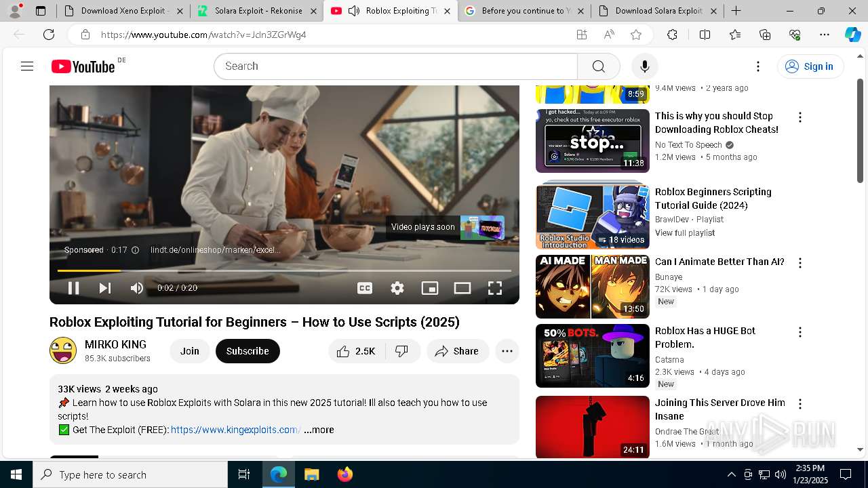Click the address bar URL

tap(203, 35)
